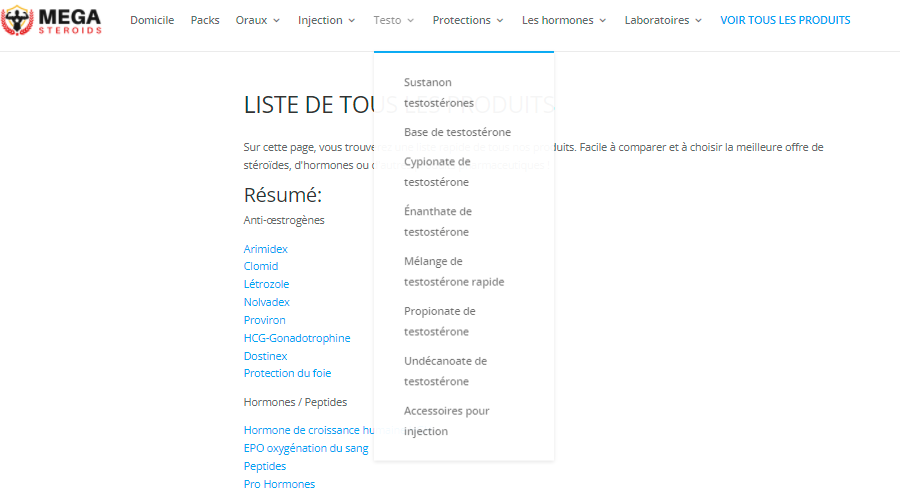Go to the Packs menu item
This screenshot has height=504, width=900.
point(205,20)
